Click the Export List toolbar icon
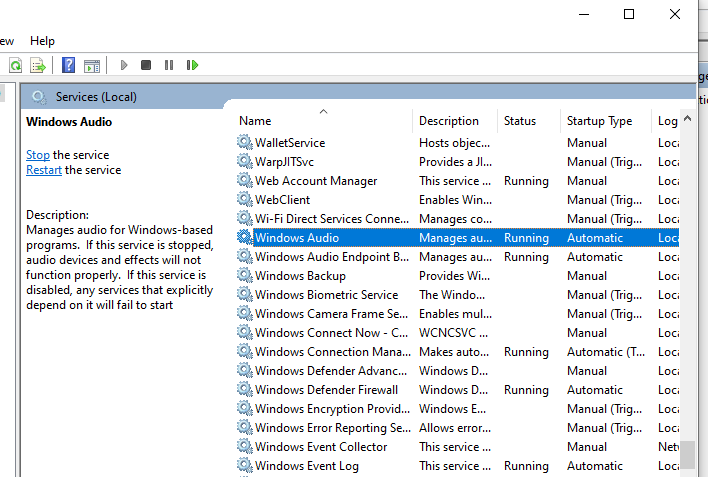The width and height of the screenshot is (708, 477). pos(38,65)
